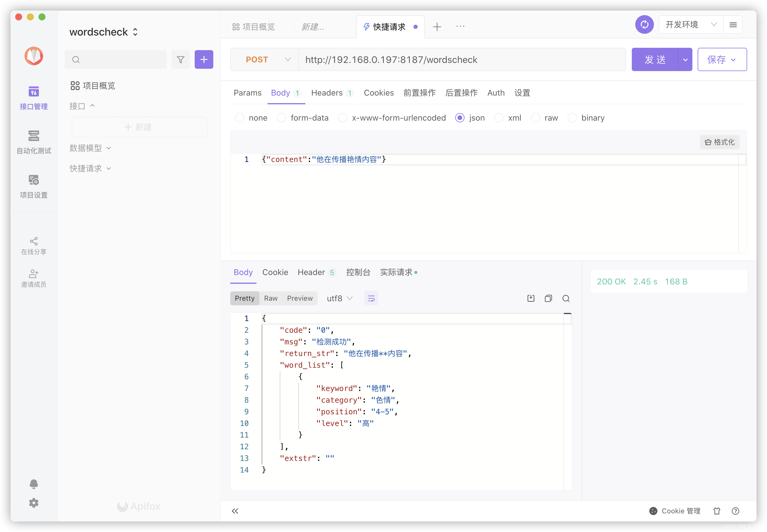Click the add new item plus icon
This screenshot has width=767, height=532.
click(204, 59)
